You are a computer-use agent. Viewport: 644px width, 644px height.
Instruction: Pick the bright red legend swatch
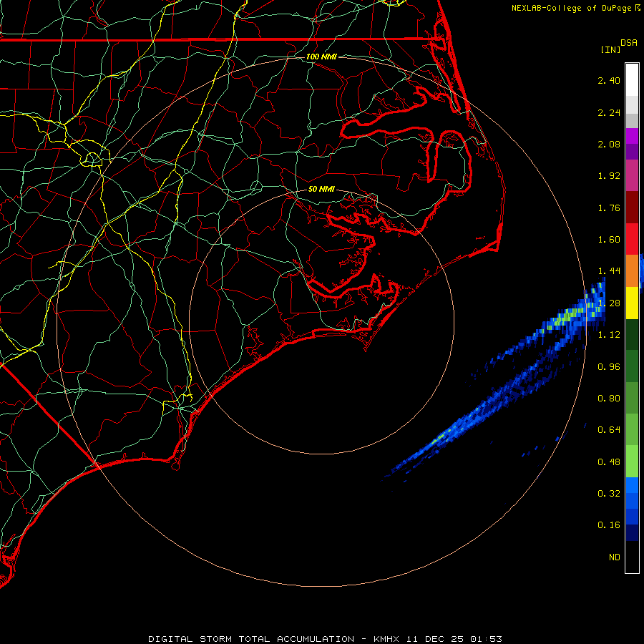[x=632, y=239]
